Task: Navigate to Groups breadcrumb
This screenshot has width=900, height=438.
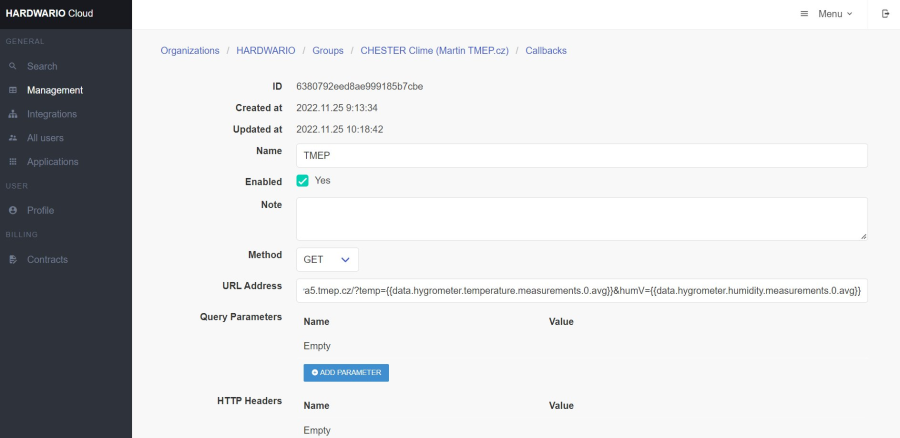Action: [x=327, y=50]
